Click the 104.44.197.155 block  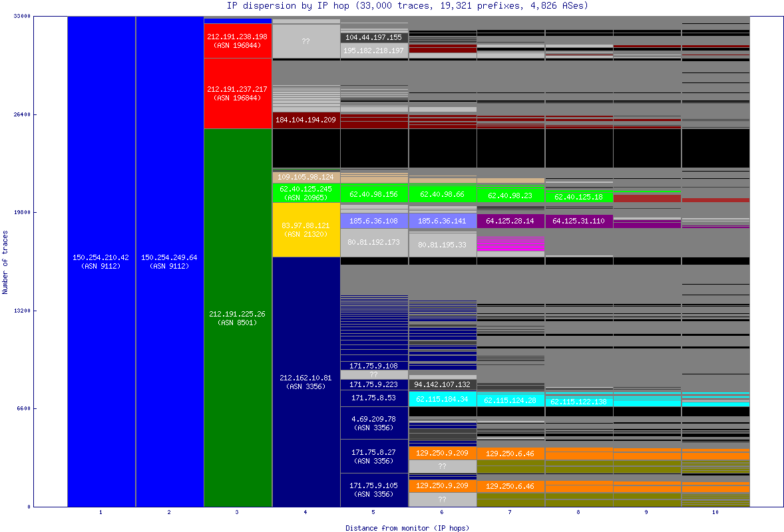pos(373,38)
